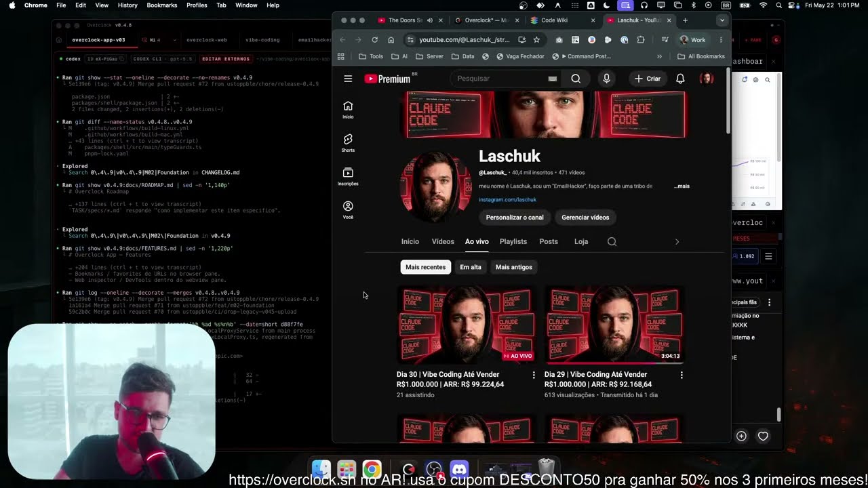Start voice search with the microphone icon

click(x=606, y=79)
